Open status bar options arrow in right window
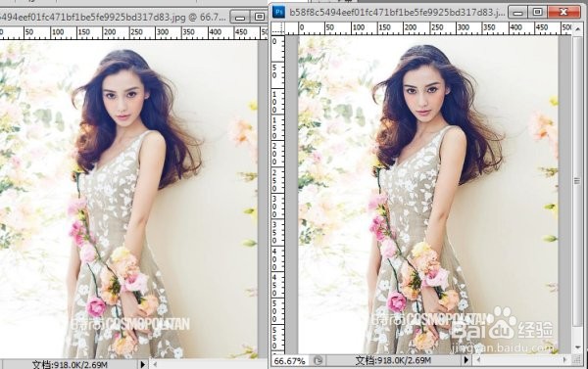The image size is (588, 369). tap(466, 360)
